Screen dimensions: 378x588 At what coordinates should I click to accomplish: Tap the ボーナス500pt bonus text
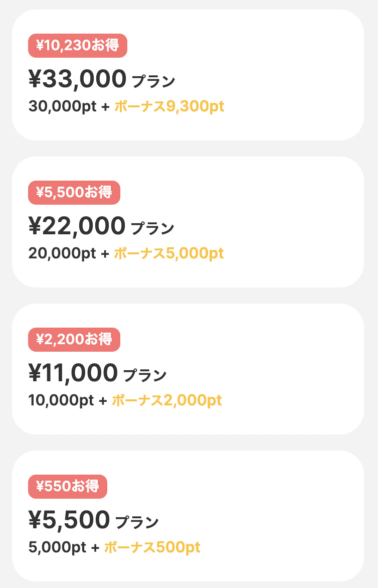pos(152,547)
